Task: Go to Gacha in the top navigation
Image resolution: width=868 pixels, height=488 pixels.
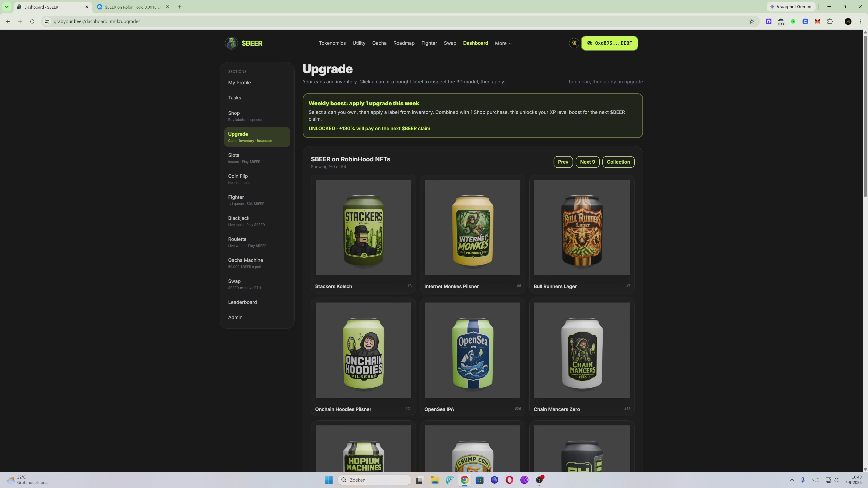Action: (x=380, y=43)
